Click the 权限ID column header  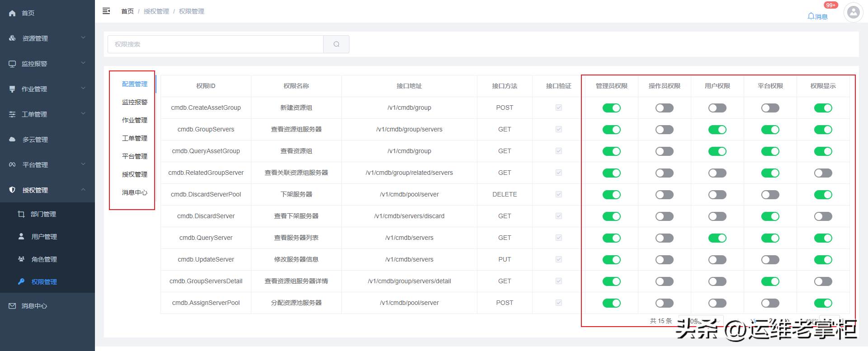tap(206, 86)
